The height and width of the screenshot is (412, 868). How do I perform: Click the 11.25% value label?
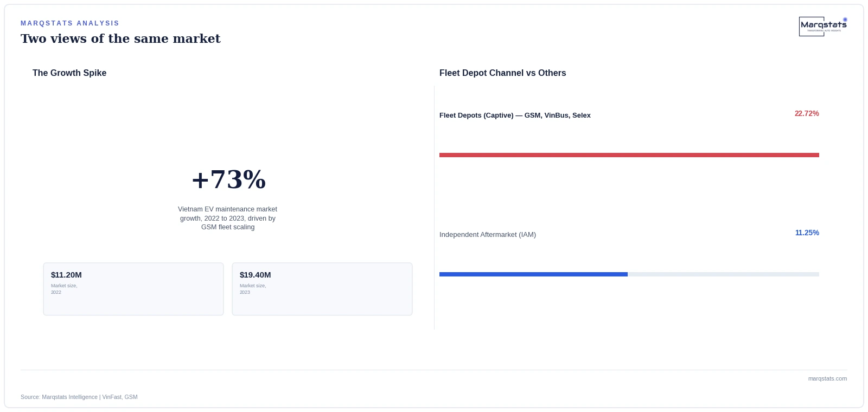tap(807, 233)
